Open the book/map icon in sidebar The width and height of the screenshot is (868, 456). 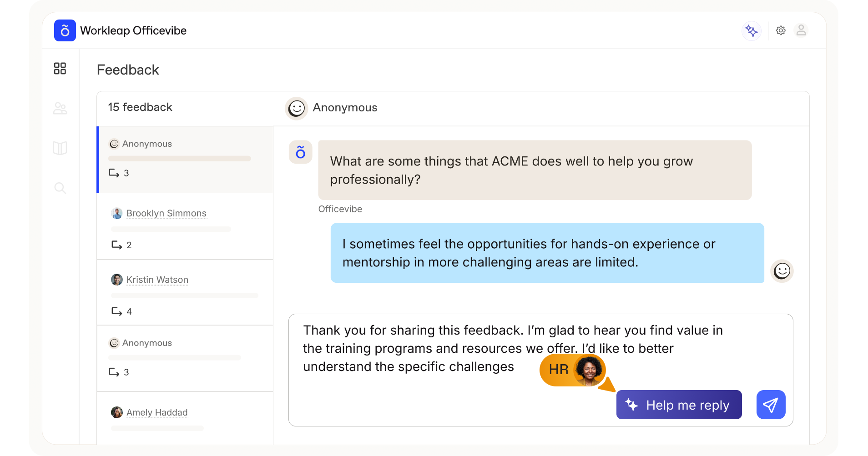(x=60, y=148)
